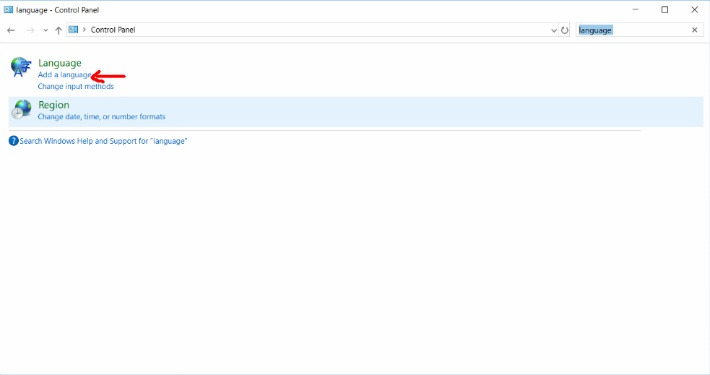Click the Control Panel icon in address bar
The width and height of the screenshot is (710, 375).
[x=73, y=30]
